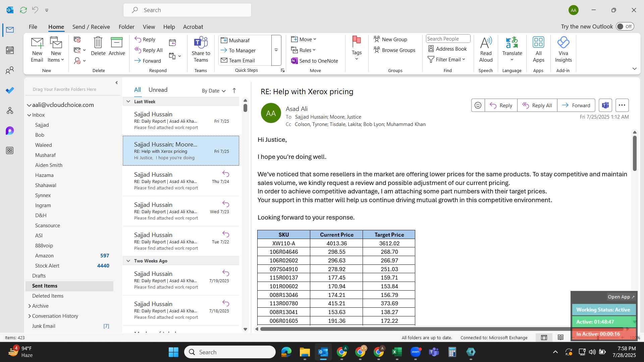Open the Tags flag dropdown
The height and width of the screenshot is (362, 644).
(x=357, y=49)
